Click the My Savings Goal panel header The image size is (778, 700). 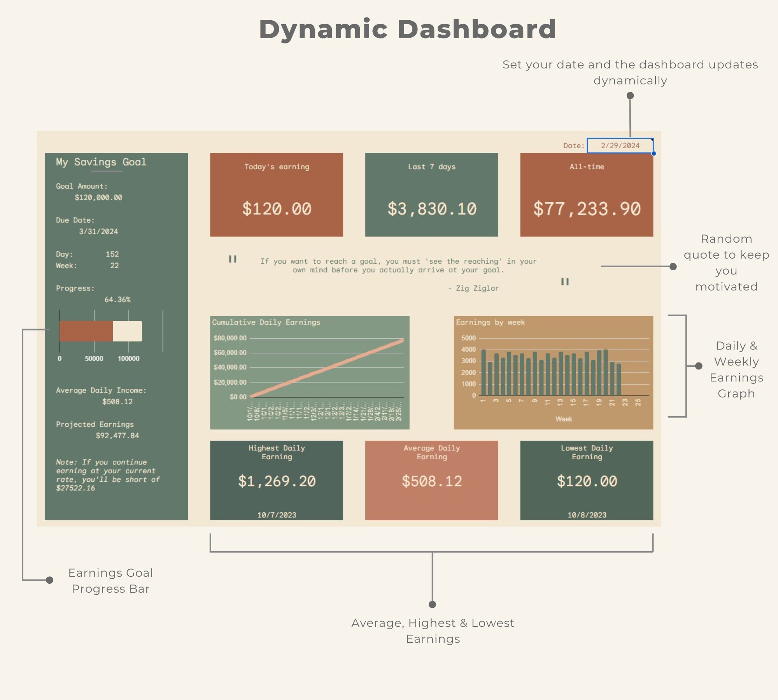click(x=100, y=163)
